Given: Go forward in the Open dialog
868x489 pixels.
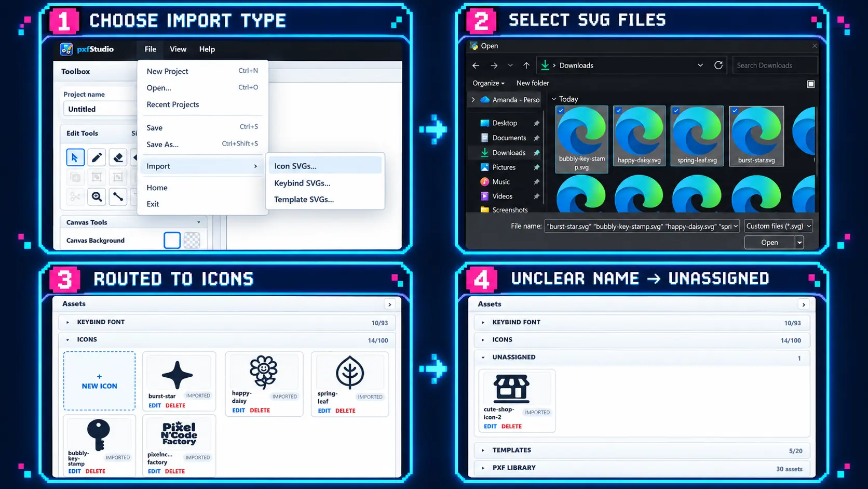Looking at the screenshot, I should pyautogui.click(x=494, y=65).
